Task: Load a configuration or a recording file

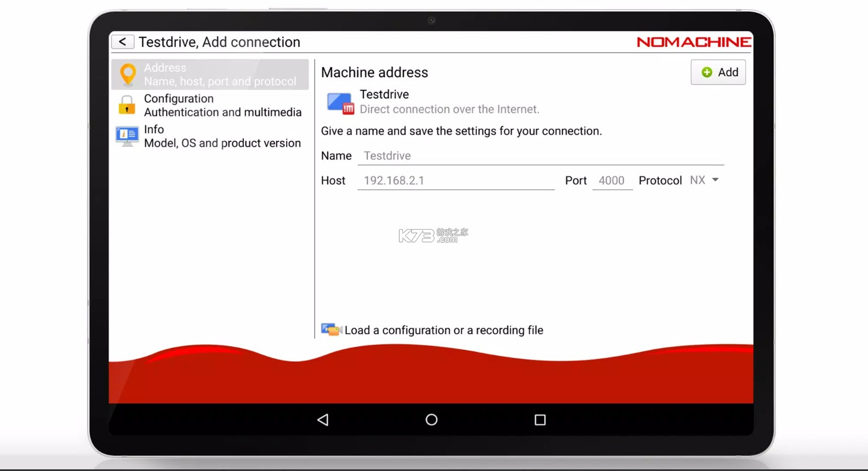Action: [432, 330]
